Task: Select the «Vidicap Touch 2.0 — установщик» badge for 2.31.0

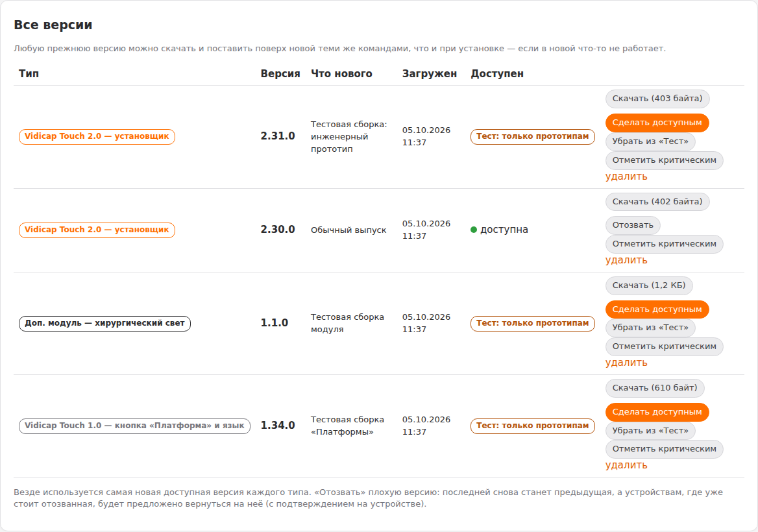Action: pyautogui.click(x=97, y=137)
